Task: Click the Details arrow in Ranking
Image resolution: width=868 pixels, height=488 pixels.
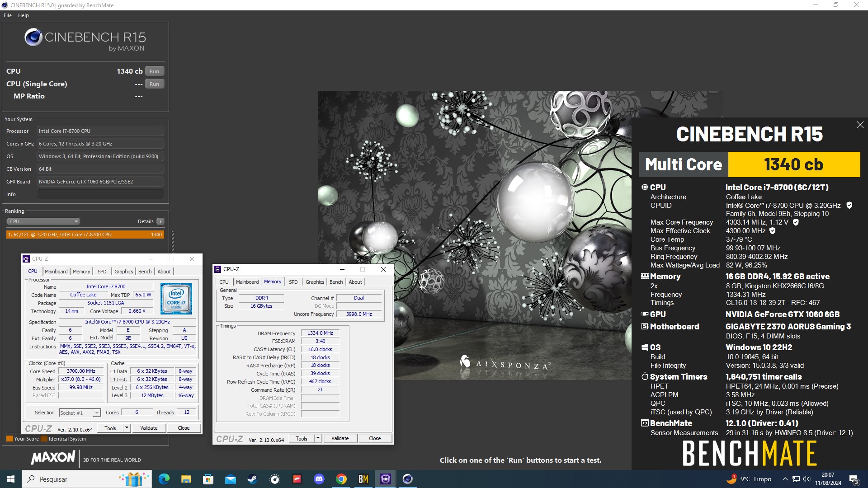Action: (160, 221)
